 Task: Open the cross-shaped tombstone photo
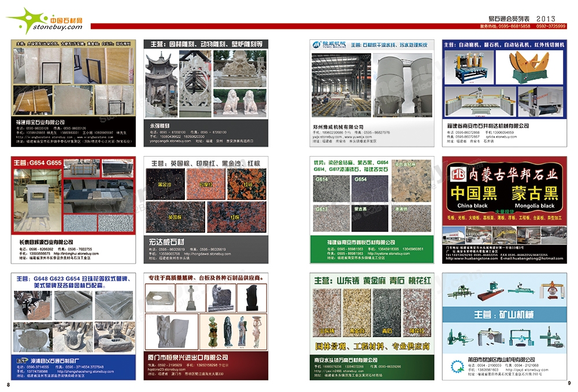[x=190, y=297]
